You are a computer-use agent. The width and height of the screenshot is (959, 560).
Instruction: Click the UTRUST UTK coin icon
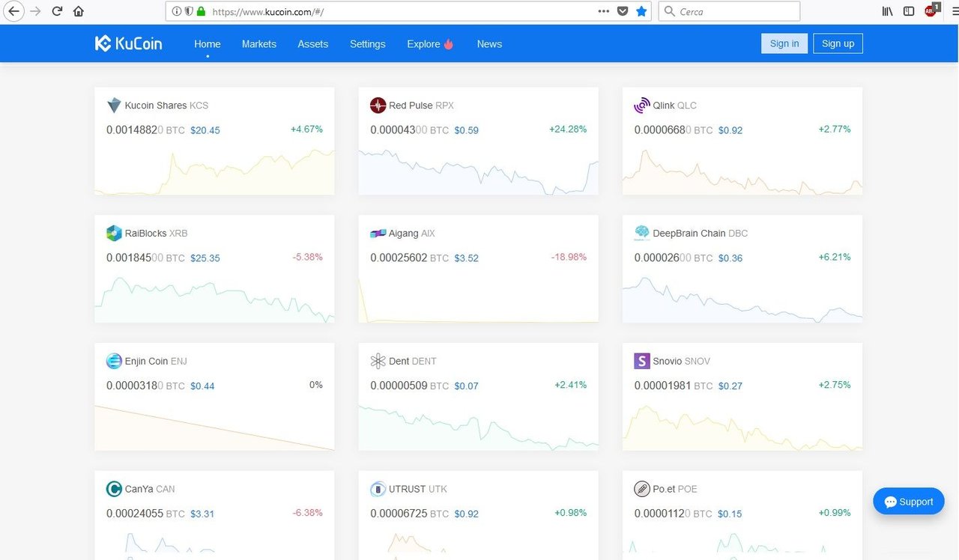[x=378, y=490]
